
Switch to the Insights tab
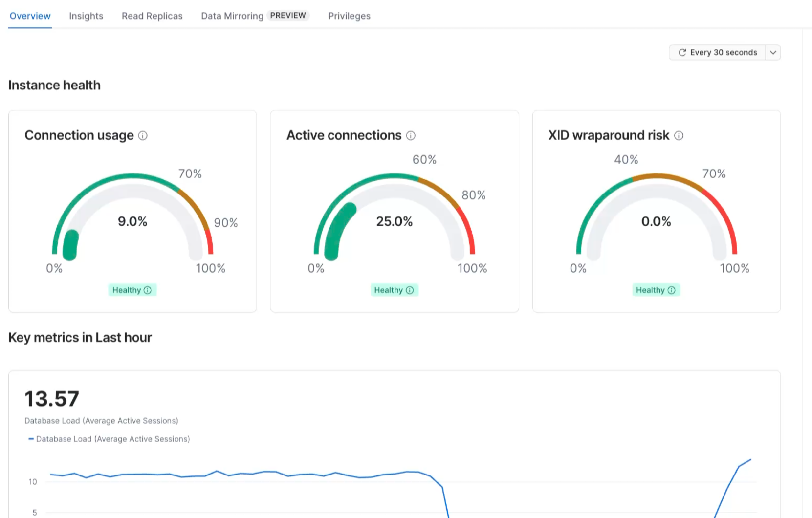(x=86, y=16)
